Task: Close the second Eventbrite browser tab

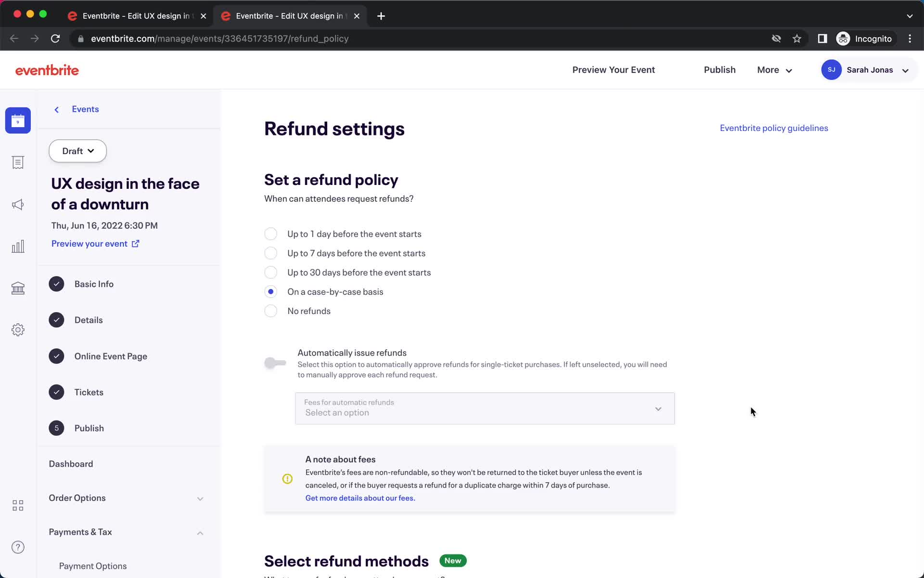Action: point(357,16)
